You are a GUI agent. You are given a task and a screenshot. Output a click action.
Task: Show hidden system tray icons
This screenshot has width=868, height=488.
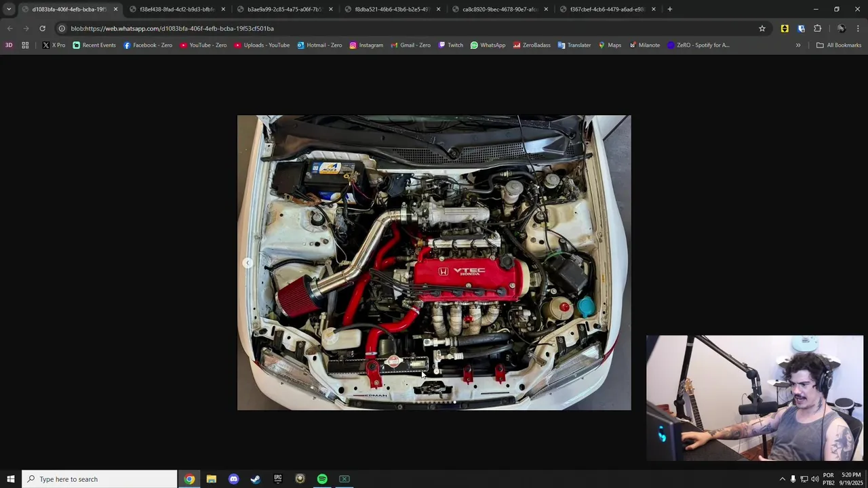tap(782, 479)
